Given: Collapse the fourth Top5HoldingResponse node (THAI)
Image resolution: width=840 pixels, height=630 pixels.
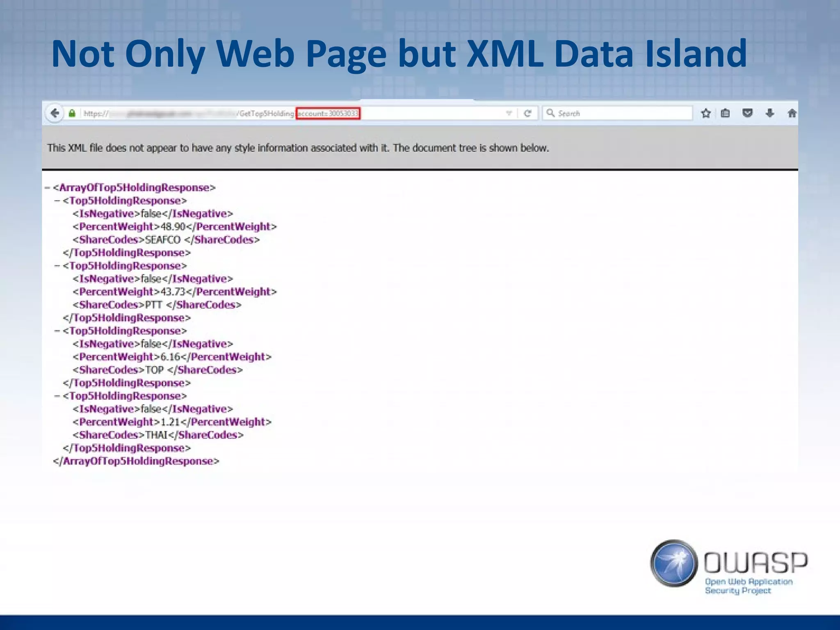Looking at the screenshot, I should point(57,396).
